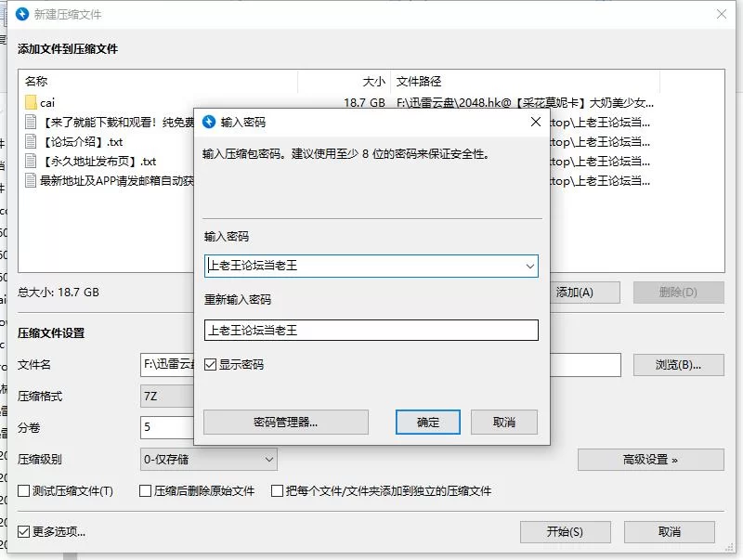Click 取消 at the window bottom
The width and height of the screenshot is (743, 560).
tap(669, 532)
